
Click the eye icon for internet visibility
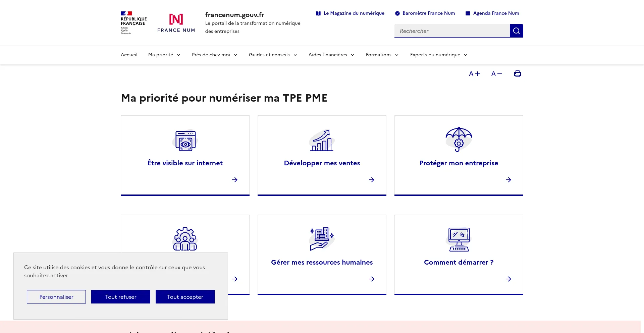coord(185,141)
